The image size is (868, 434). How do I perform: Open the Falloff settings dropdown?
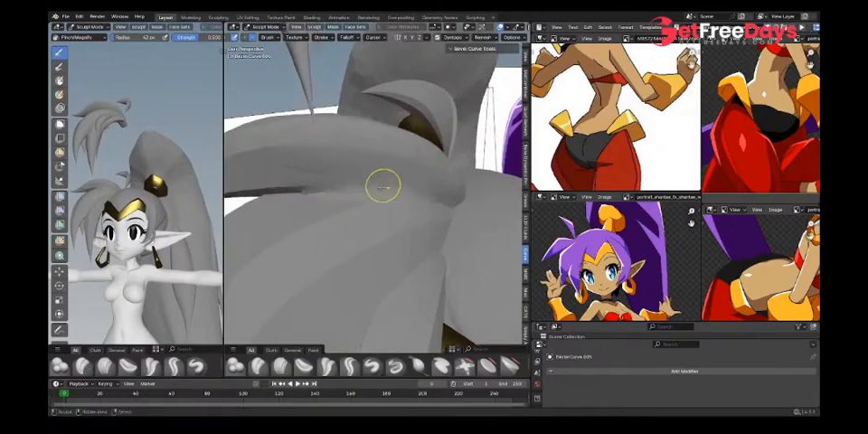(x=348, y=38)
